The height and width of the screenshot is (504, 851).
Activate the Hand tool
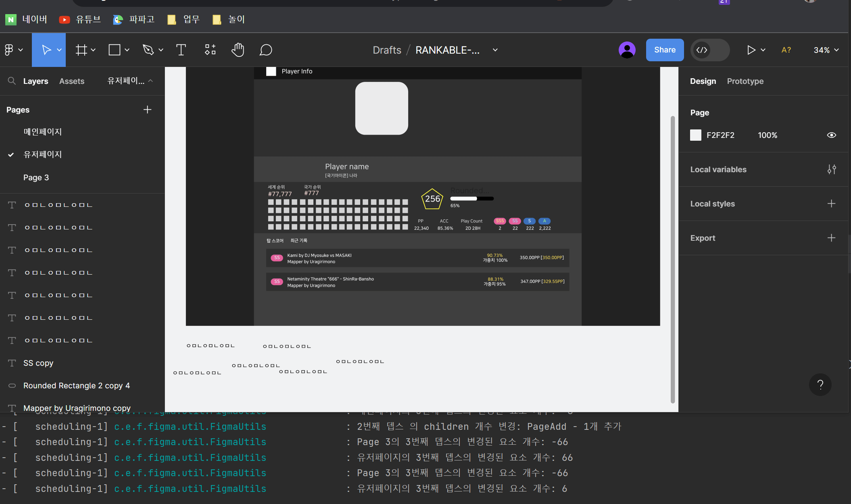pyautogui.click(x=238, y=50)
